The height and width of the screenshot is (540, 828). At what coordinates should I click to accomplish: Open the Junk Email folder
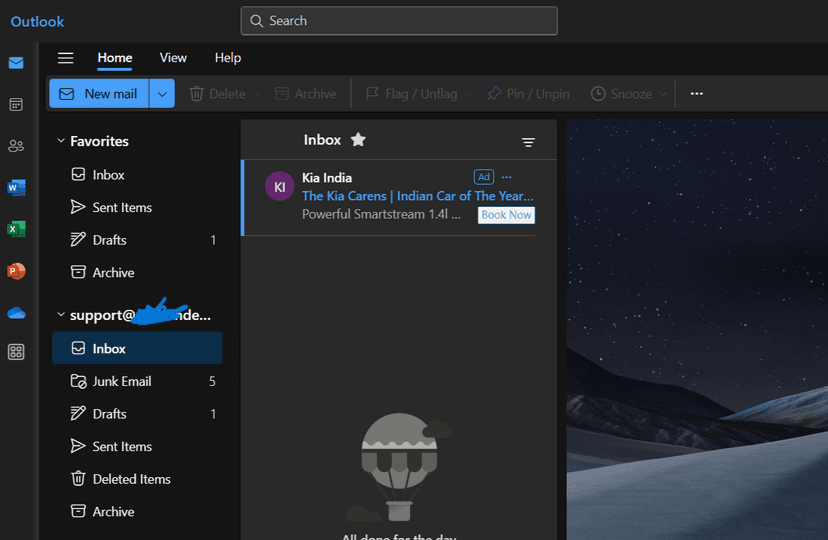point(122,381)
